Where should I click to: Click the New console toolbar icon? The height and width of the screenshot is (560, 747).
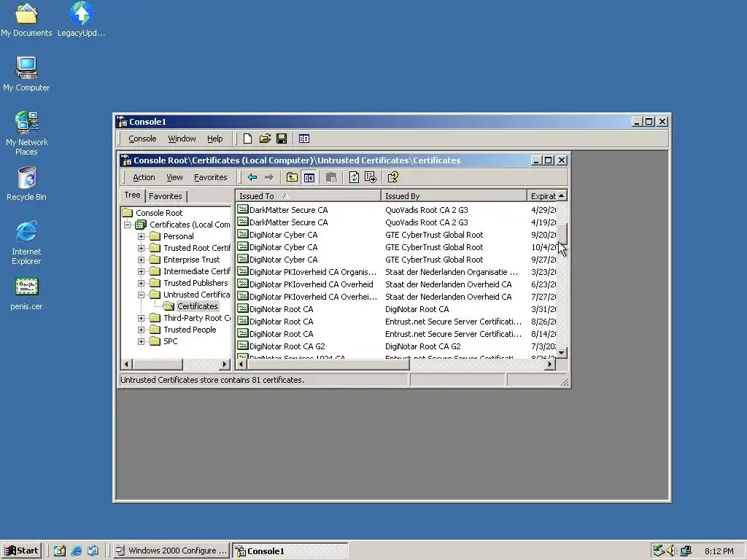(247, 139)
